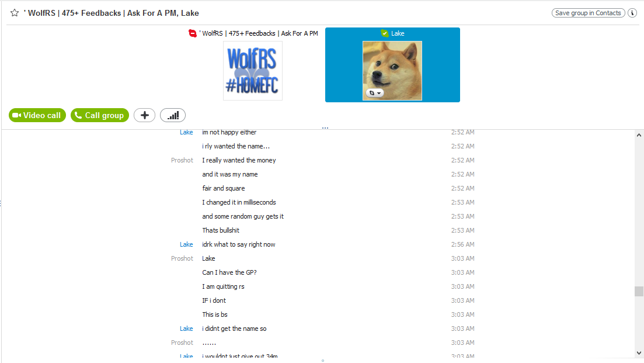Click Lake sender at 'im not happy either'
Screen dimensions: 644x363
186,132
